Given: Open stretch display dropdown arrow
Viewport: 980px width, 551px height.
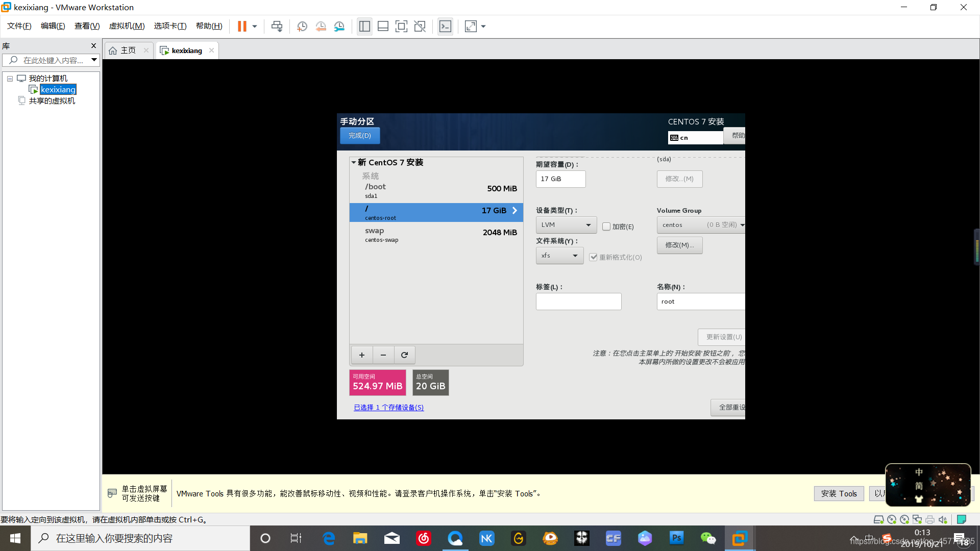Looking at the screenshot, I should (483, 26).
